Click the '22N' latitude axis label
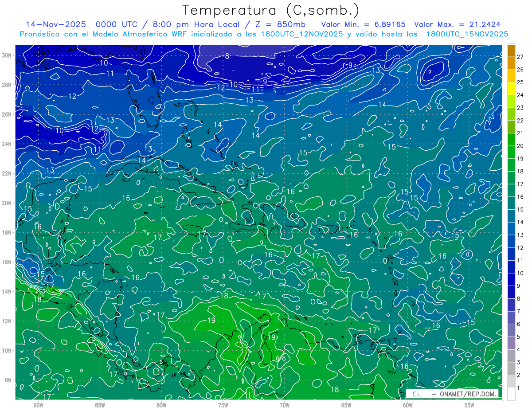 [x=7, y=173]
